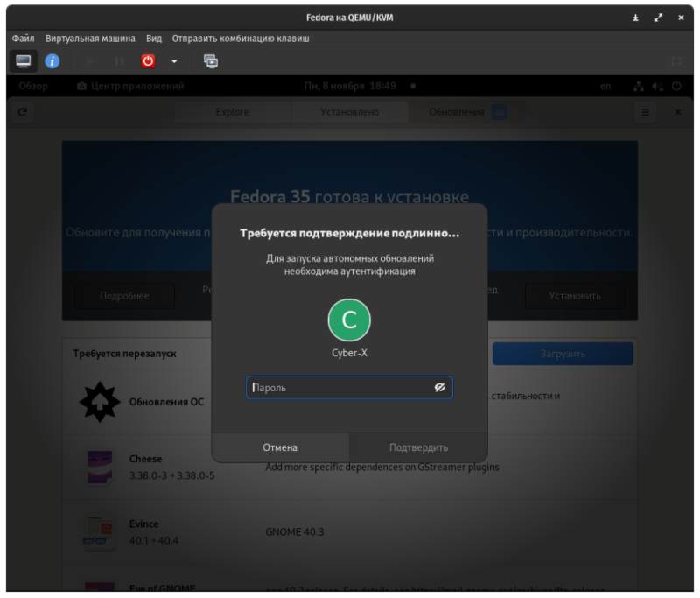700x598 pixels.
Task: Expand the shutdown options dropdown arrow
Action: (174, 61)
